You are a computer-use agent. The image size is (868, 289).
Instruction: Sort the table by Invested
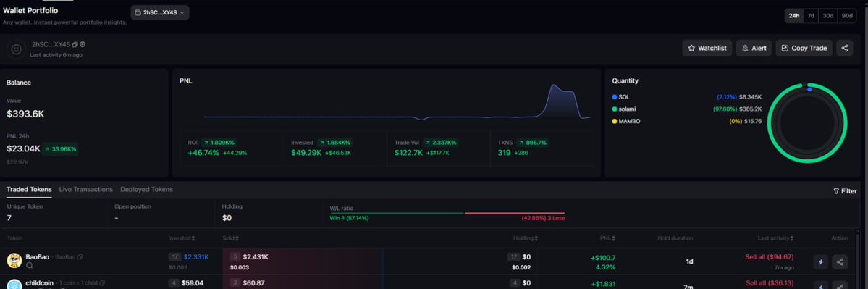point(182,238)
